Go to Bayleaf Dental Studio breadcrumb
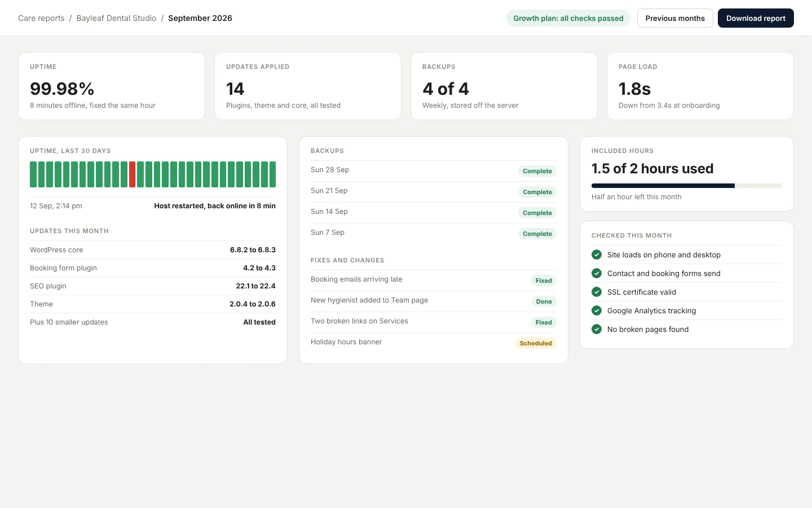 click(116, 18)
